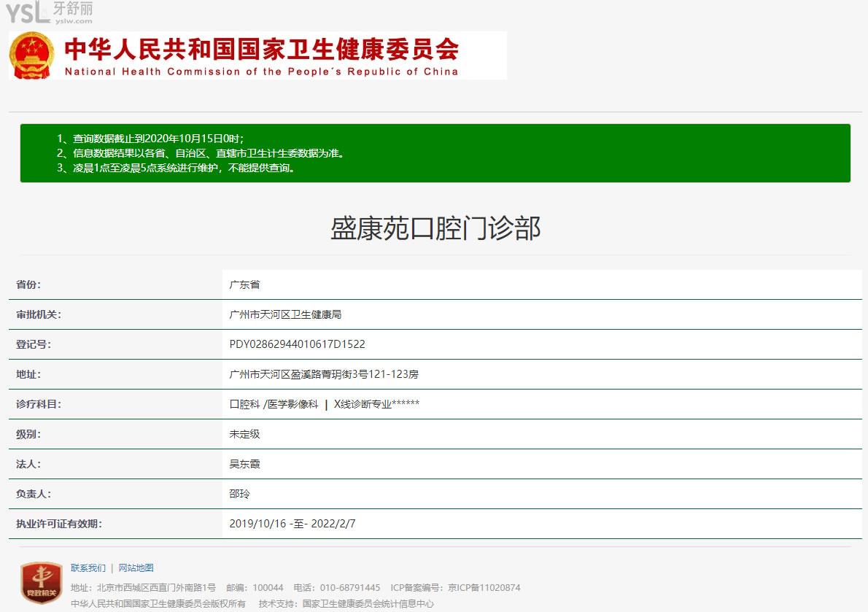The width and height of the screenshot is (868, 612).
Task: Select the person in charge 邵玲
Action: click(x=240, y=494)
